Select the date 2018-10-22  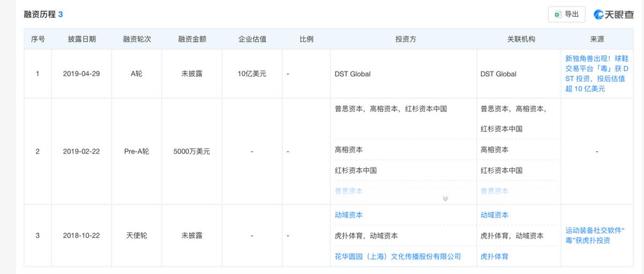[x=82, y=235]
